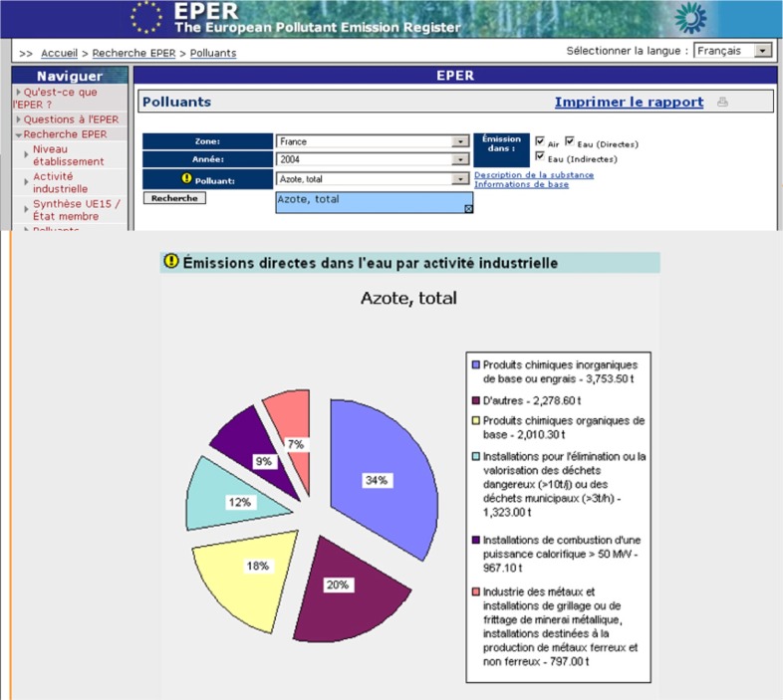Toggle the Eau (Directes) checkbox

[x=571, y=141]
